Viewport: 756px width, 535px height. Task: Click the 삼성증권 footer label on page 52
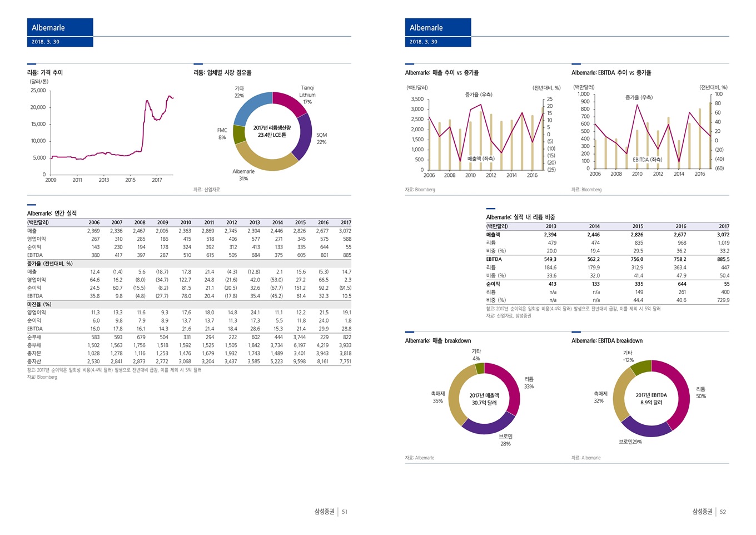click(x=702, y=512)
